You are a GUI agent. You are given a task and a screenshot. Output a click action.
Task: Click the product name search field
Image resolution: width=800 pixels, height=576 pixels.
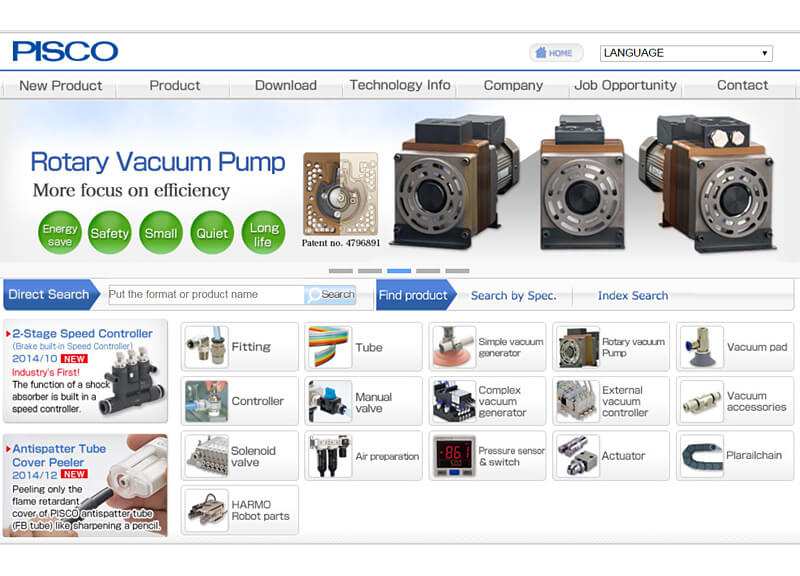pos(206,294)
